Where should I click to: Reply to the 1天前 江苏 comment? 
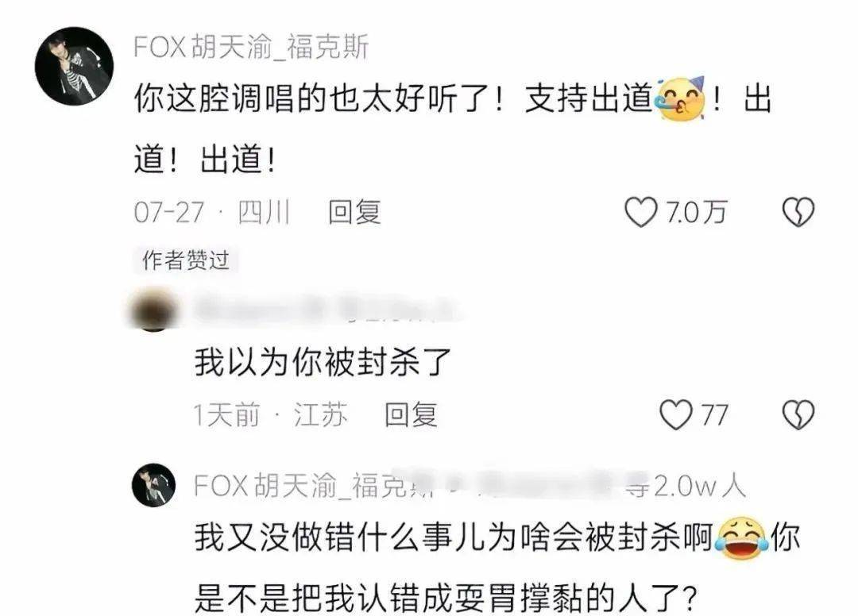coord(411,414)
